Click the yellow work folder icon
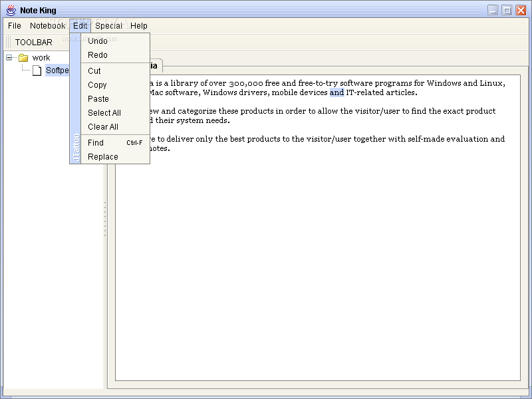Screen dimensions: 532x399 click(x=23, y=58)
